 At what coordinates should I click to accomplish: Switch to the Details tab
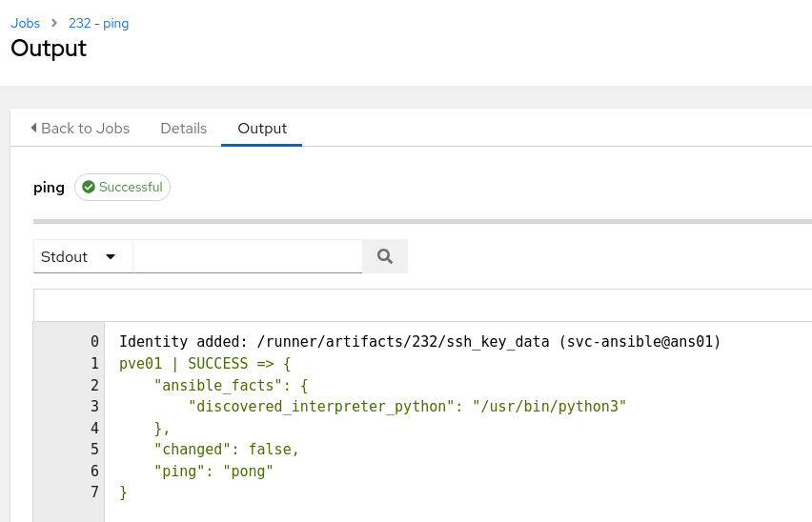pos(183,128)
